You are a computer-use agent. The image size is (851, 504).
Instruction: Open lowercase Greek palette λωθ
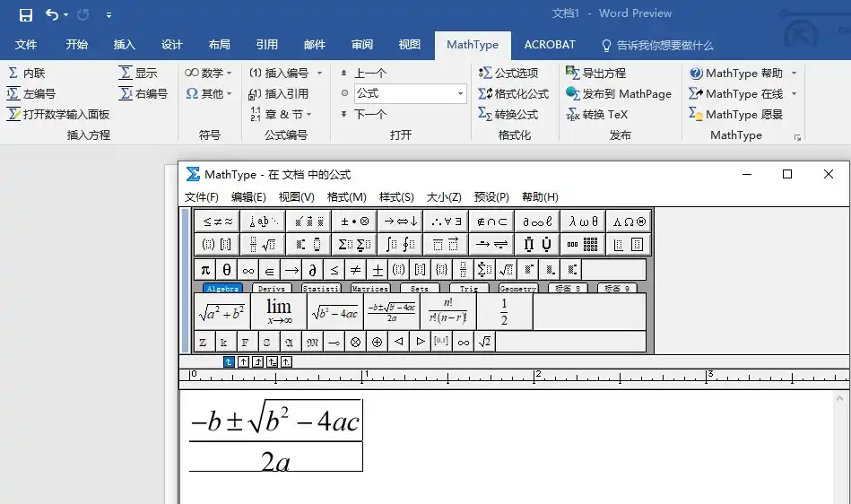[583, 221]
